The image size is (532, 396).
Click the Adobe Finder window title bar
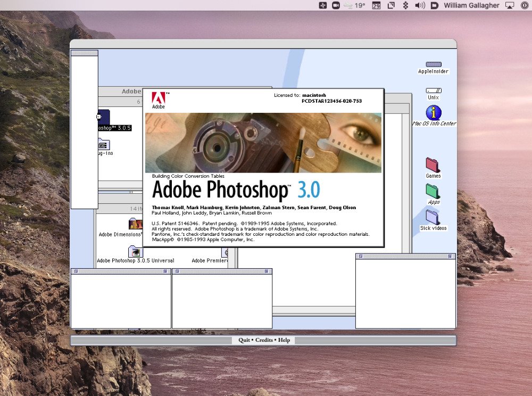(120, 91)
